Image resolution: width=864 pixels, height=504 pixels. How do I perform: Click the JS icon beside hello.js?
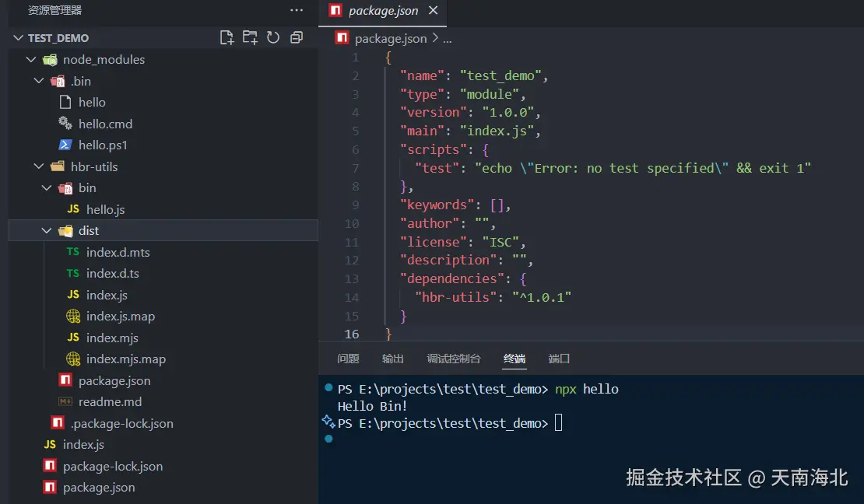click(x=72, y=208)
